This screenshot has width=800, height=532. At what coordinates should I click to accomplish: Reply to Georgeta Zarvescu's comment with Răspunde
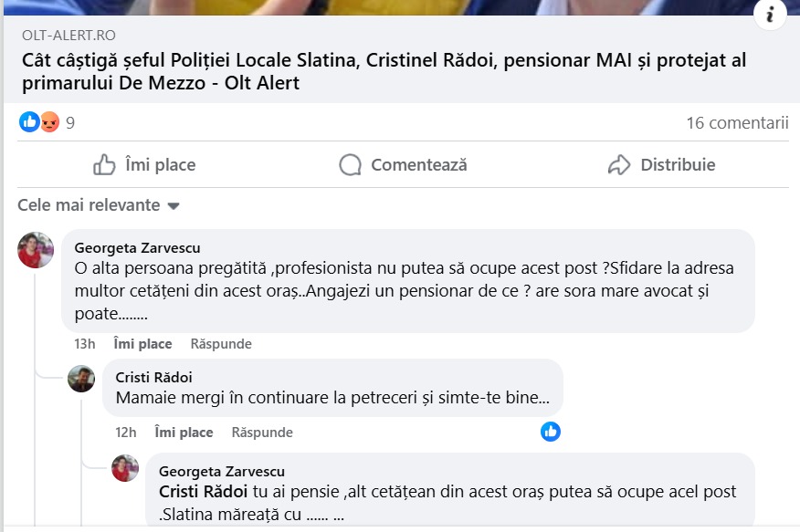[221, 344]
